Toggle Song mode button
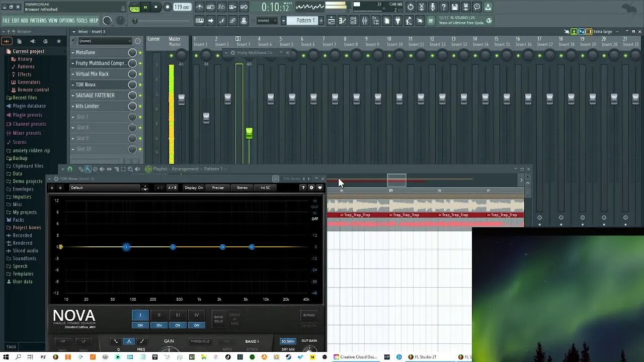644x362 pixels. [134, 7]
